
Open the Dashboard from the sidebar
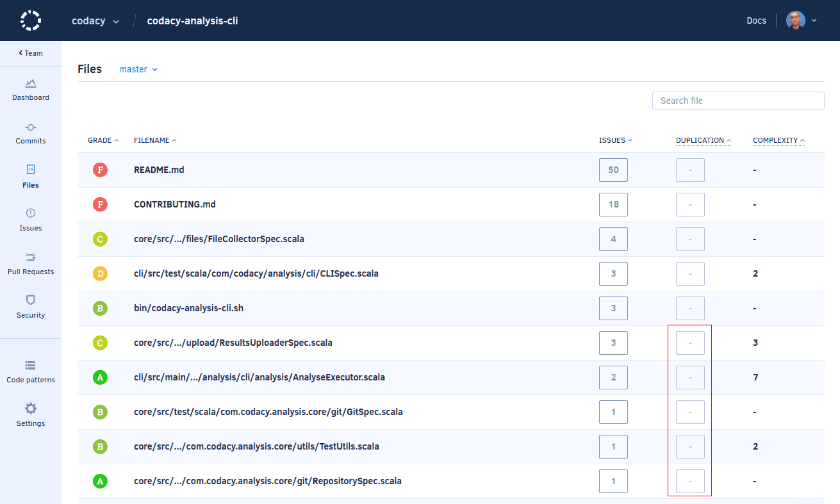coord(30,90)
